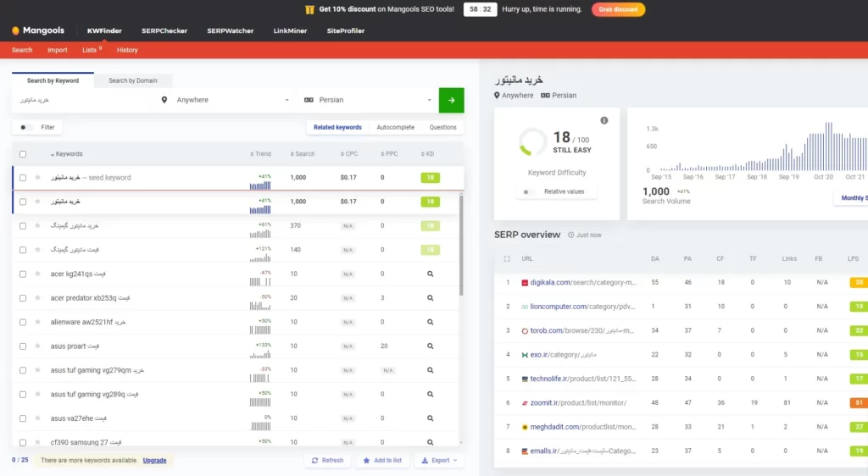Image resolution: width=868 pixels, height=476 pixels.
Task: Click the info icon on Keyword Difficulty card
Action: coord(604,120)
